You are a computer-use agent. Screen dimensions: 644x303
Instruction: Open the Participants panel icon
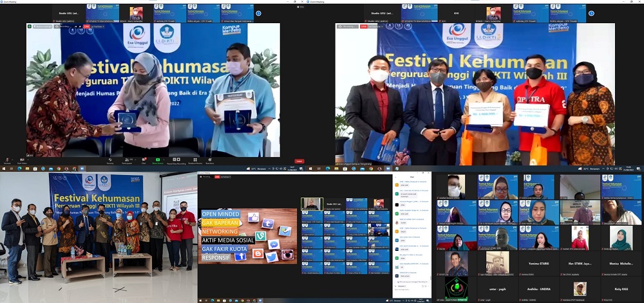pyautogui.click(x=127, y=161)
